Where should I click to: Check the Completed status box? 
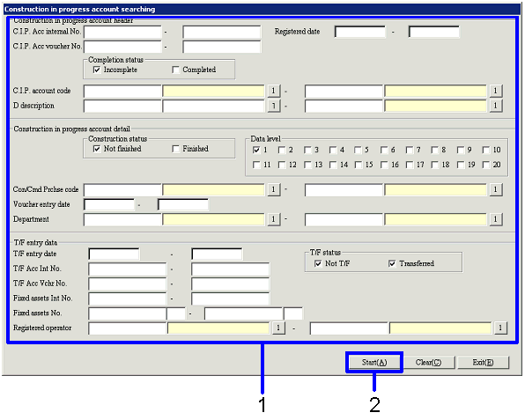[x=175, y=70]
